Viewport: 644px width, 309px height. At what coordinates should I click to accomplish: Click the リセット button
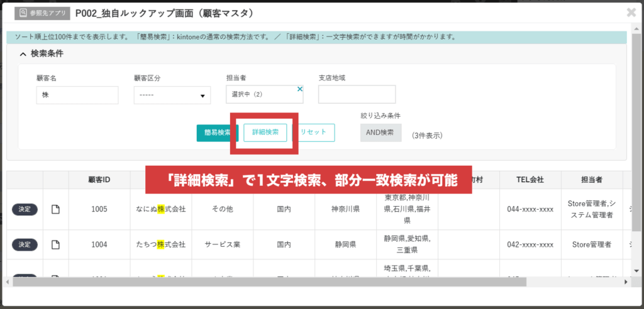(313, 133)
